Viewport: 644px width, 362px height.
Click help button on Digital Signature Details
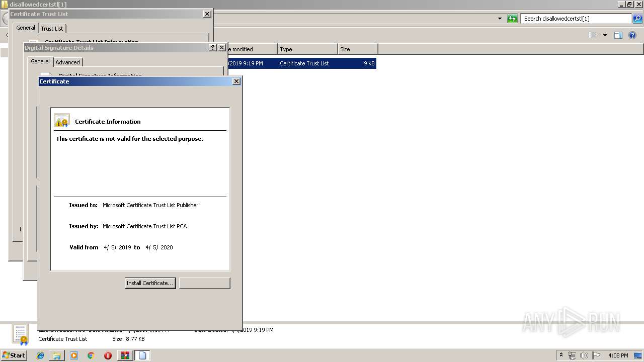point(213,47)
